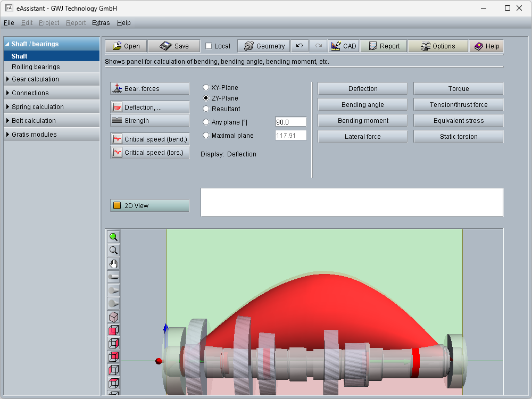Click the Any plane angle input field
Viewport: 532px width, 399px height.
point(290,122)
